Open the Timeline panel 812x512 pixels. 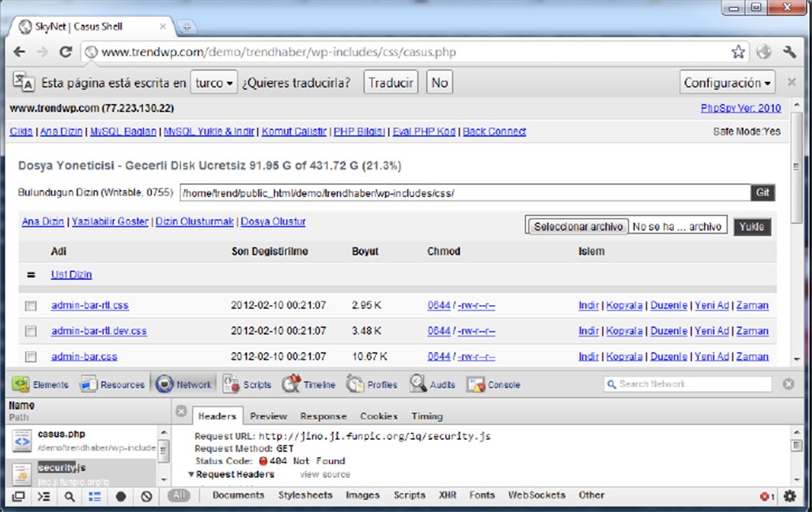[309, 385]
